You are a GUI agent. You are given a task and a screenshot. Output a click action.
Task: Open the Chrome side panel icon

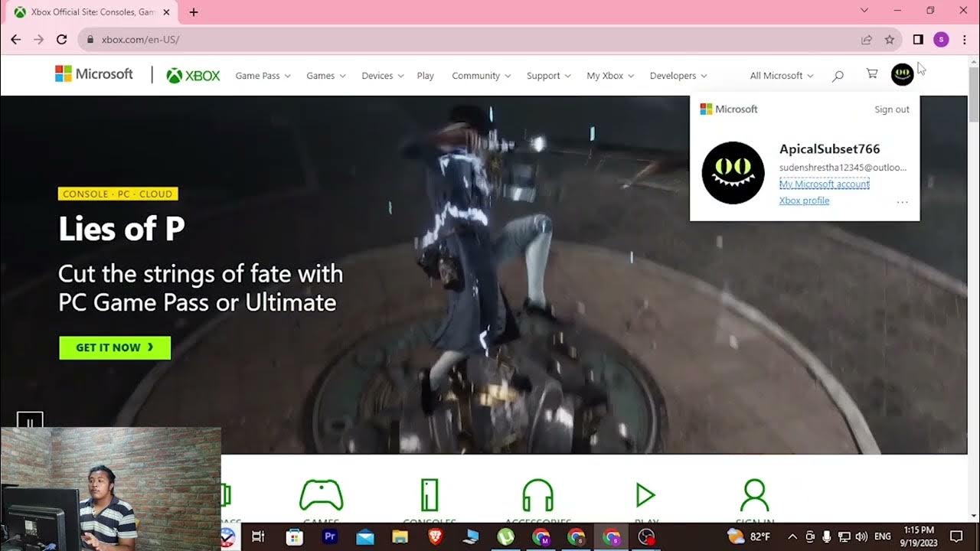pyautogui.click(x=918, y=39)
